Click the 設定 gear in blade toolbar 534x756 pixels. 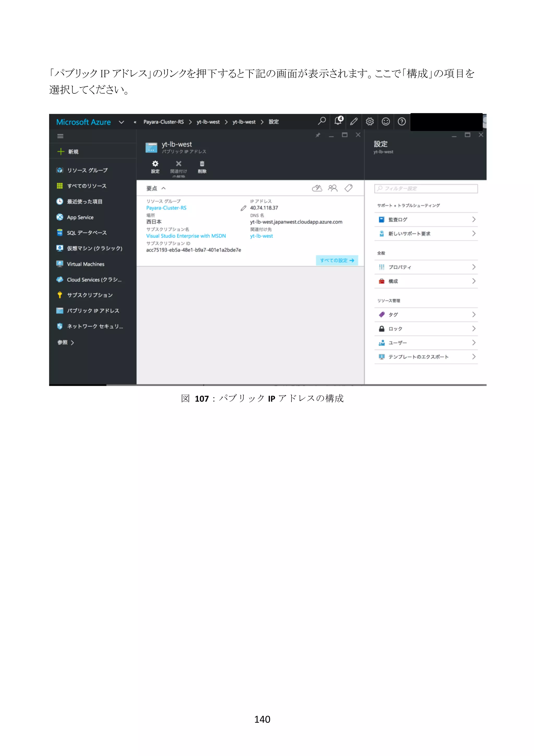click(155, 166)
